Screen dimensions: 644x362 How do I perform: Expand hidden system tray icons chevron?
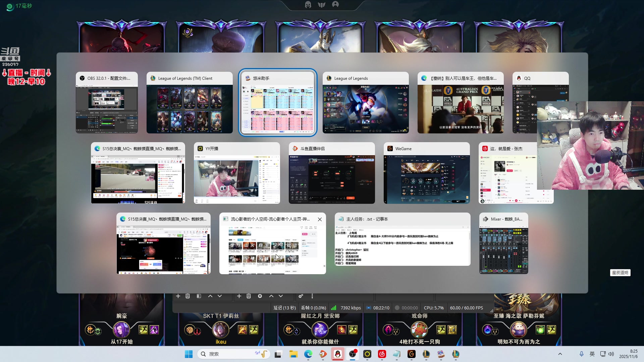(560, 354)
